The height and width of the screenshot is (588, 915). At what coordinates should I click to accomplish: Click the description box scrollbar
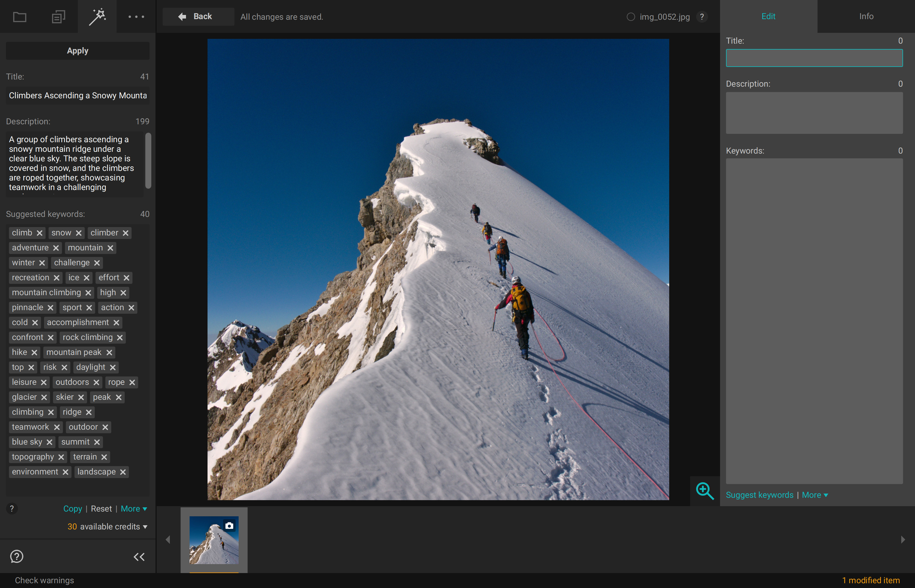pyautogui.click(x=148, y=160)
